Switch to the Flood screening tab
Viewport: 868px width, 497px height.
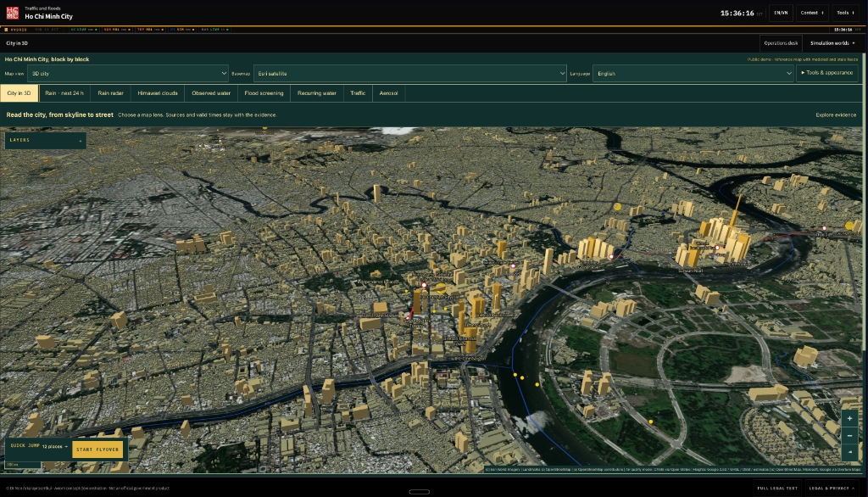[x=264, y=93]
